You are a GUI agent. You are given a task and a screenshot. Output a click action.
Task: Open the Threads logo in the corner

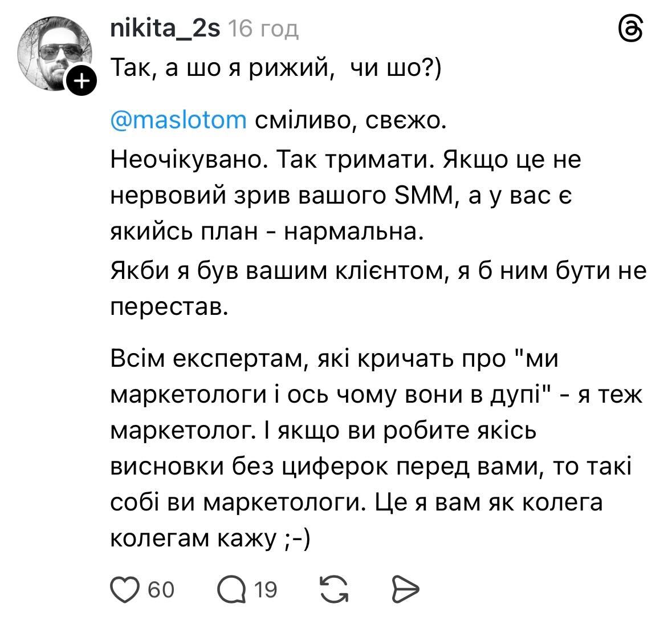pos(630,29)
